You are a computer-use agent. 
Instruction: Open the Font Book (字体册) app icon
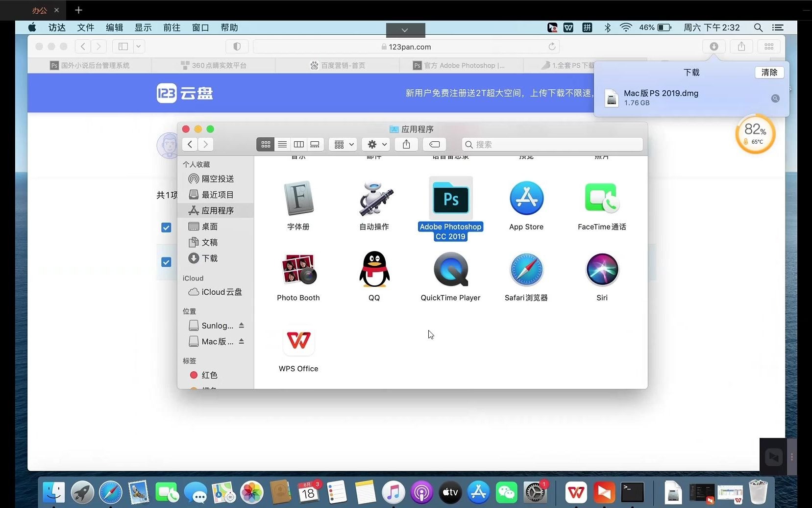(x=298, y=198)
